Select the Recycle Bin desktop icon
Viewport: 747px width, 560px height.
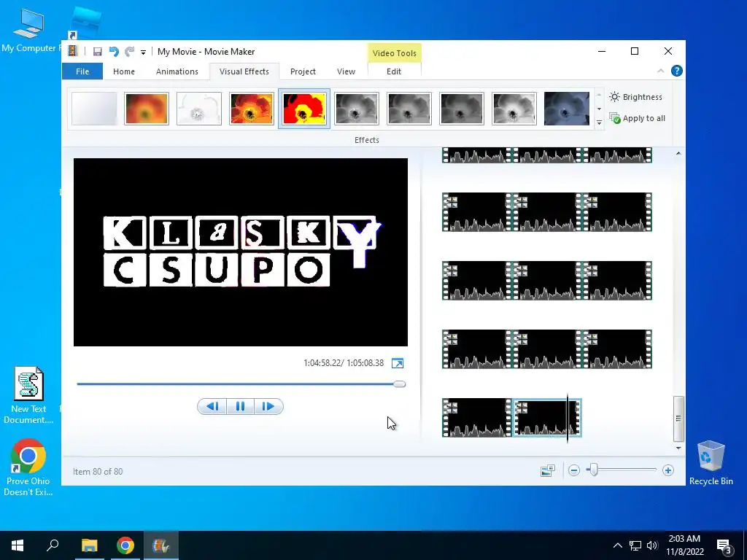711,463
